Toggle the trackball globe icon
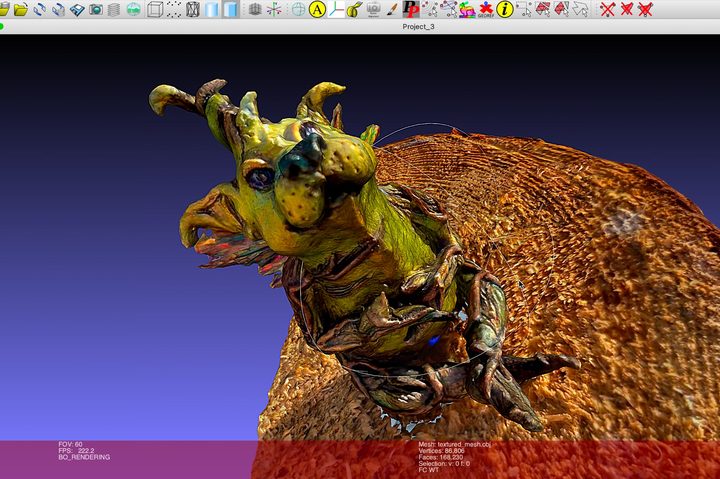Screen dimensions: 720x479 pos(298,9)
